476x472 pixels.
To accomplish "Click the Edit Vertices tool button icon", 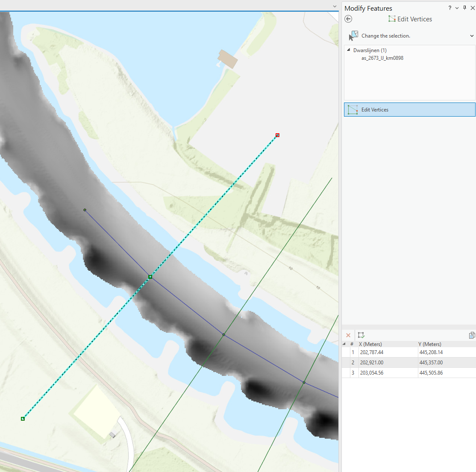I will click(353, 109).
